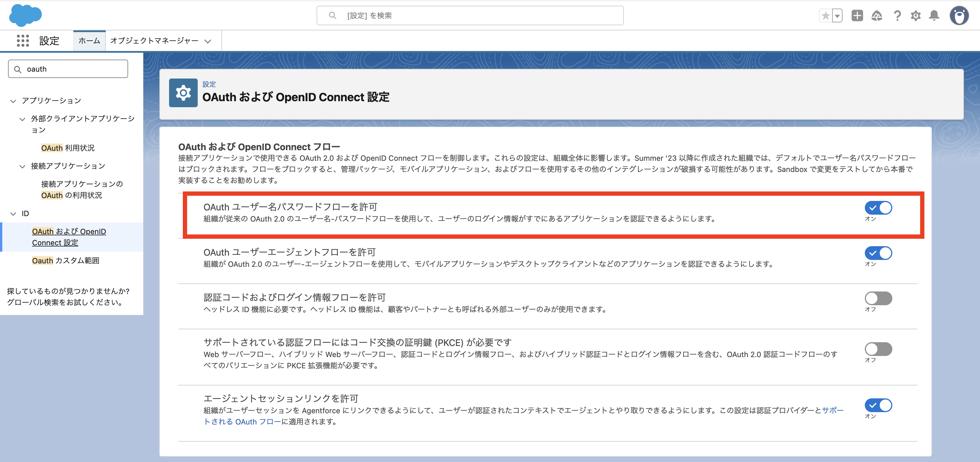Open the setup gear icon menu
This screenshot has width=980, height=462.
coord(916,15)
